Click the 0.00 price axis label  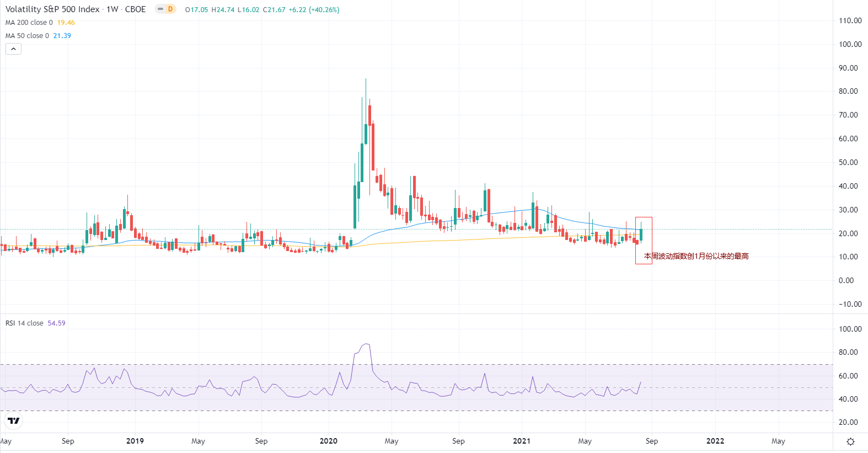pyautogui.click(x=846, y=280)
